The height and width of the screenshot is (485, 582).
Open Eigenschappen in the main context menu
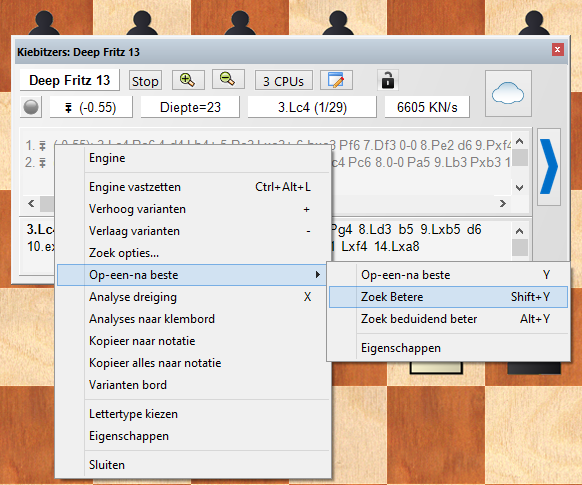point(193,436)
